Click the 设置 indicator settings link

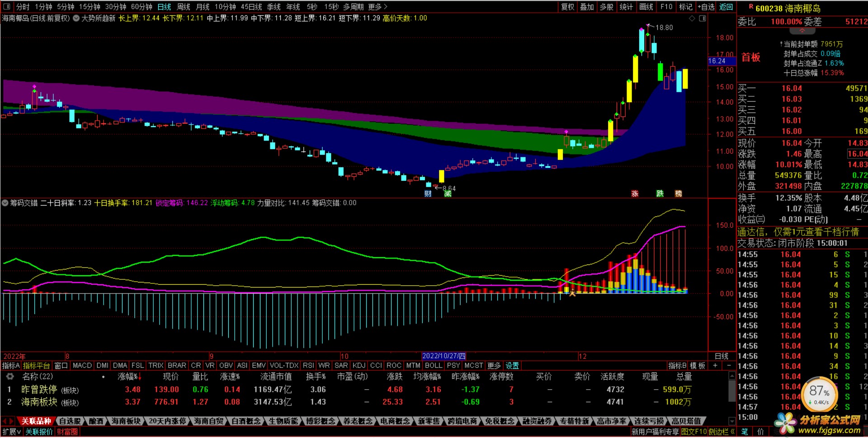pyautogui.click(x=512, y=365)
